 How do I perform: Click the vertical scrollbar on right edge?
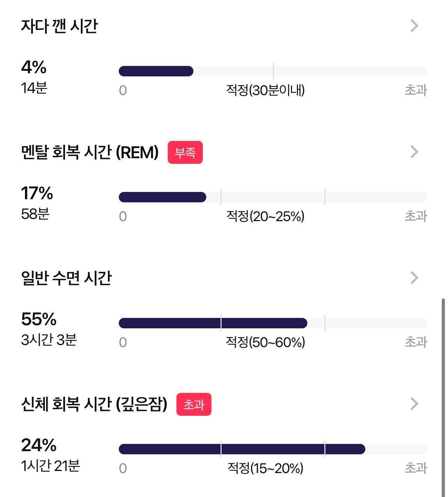coord(443,397)
